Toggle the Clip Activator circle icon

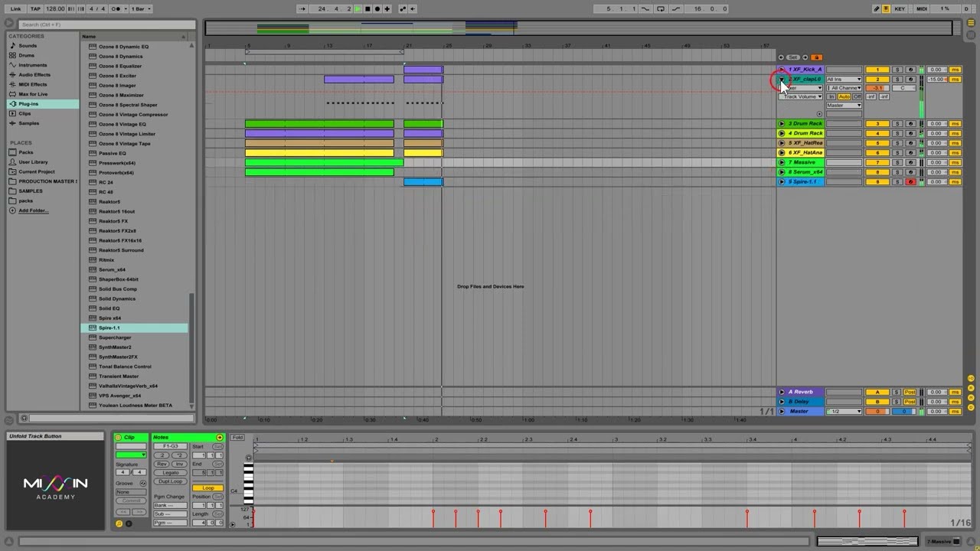(118, 437)
